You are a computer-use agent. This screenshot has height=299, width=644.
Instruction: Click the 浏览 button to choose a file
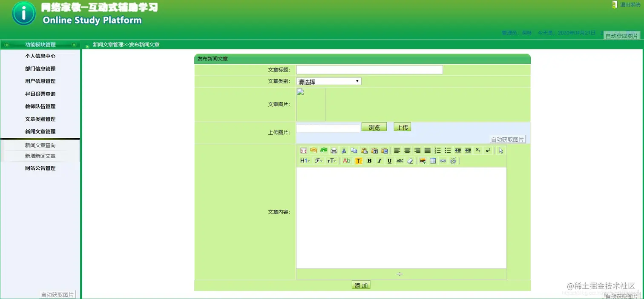[x=374, y=127]
